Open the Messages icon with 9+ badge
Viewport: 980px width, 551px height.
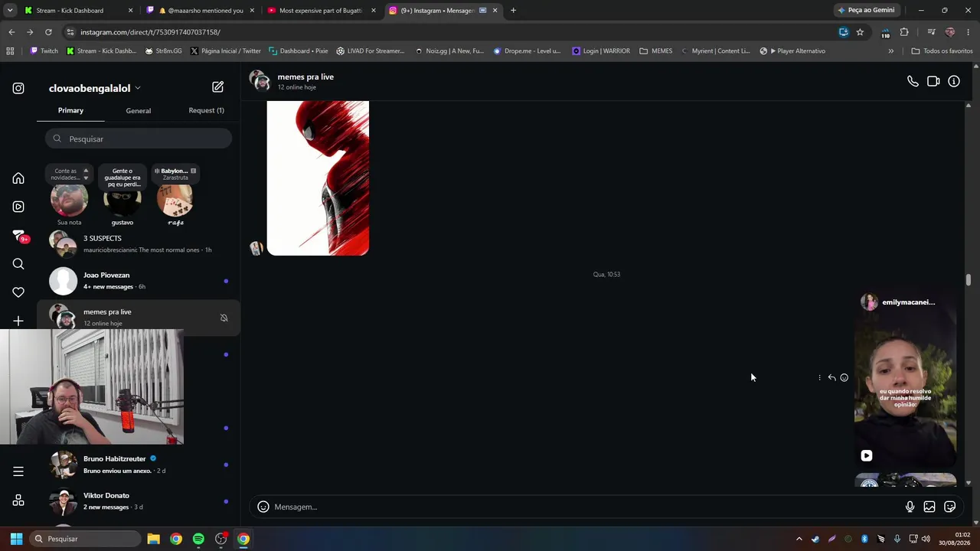pyautogui.click(x=19, y=236)
